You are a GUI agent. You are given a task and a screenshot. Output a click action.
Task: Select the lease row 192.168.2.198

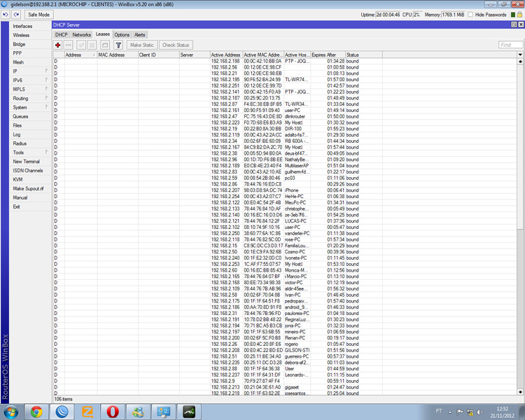pos(285,61)
